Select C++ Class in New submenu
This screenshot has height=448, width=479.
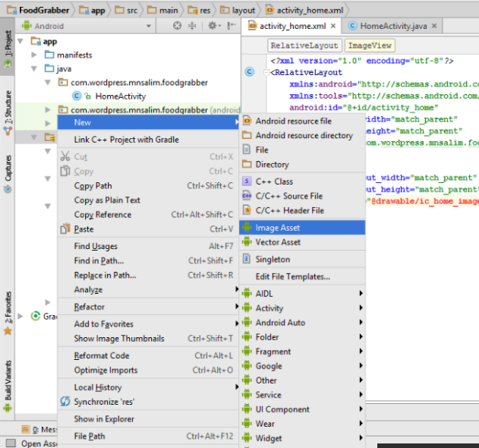(x=302, y=181)
